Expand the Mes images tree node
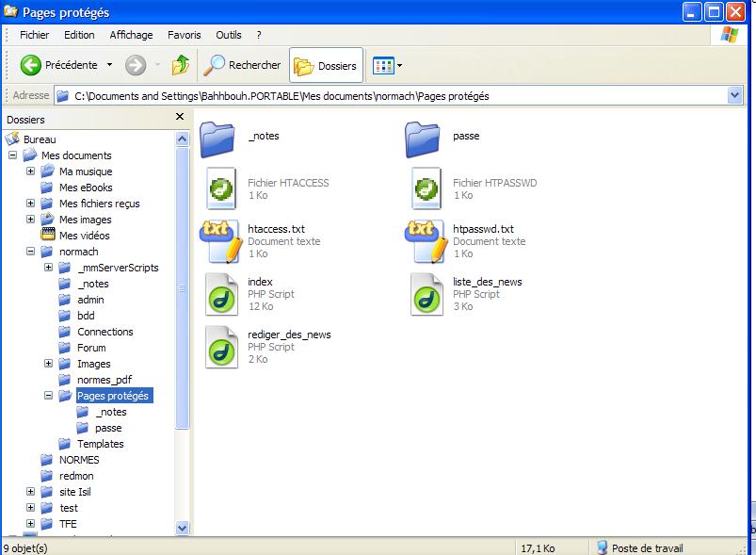Viewport: 756px width, 555px height. tap(30, 219)
